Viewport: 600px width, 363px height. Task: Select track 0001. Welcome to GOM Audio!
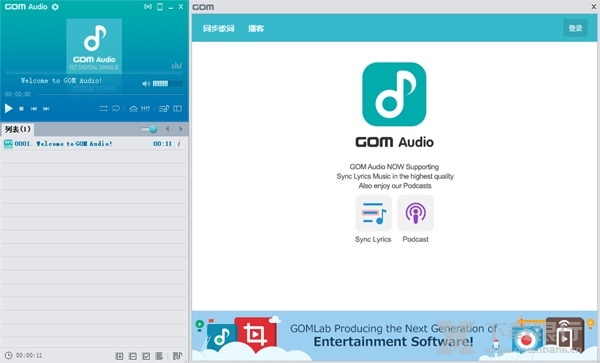94,144
